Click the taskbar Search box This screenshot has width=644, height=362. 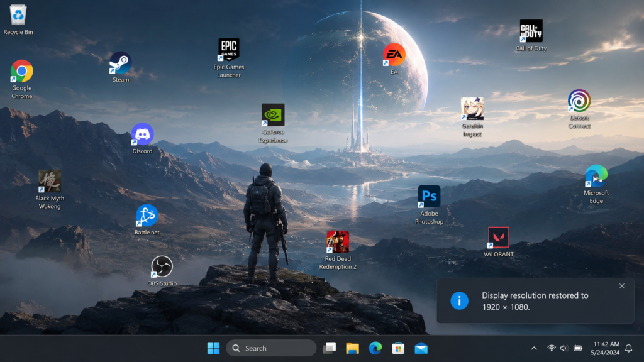click(271, 348)
